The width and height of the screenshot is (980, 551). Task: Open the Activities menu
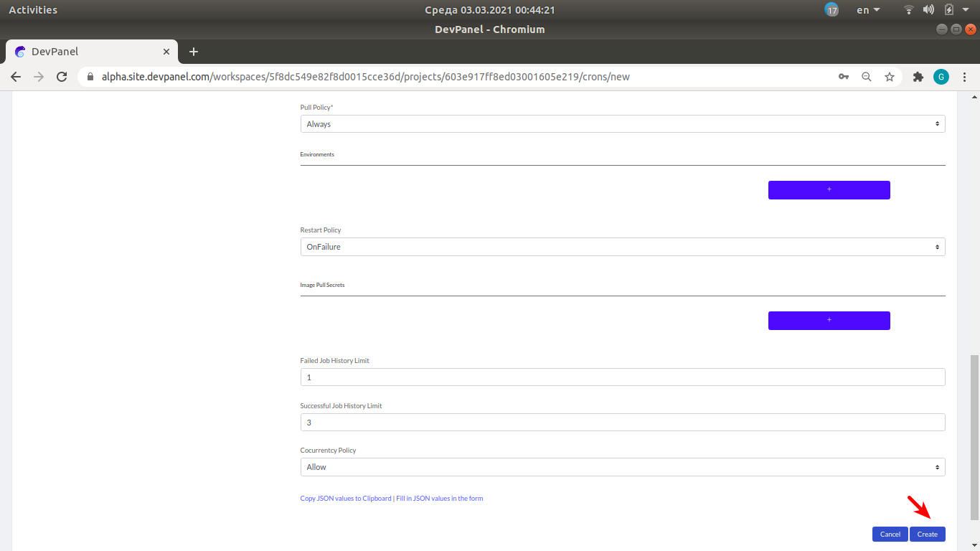[34, 9]
